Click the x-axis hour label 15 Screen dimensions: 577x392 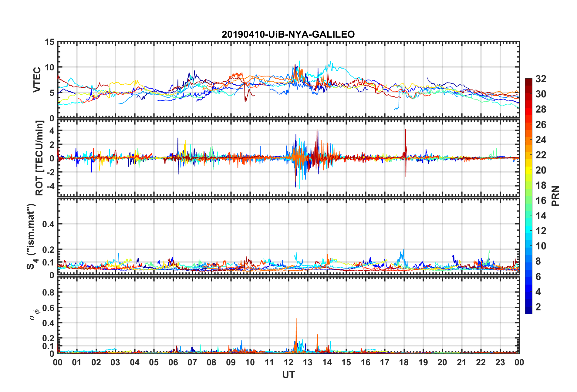346,363
